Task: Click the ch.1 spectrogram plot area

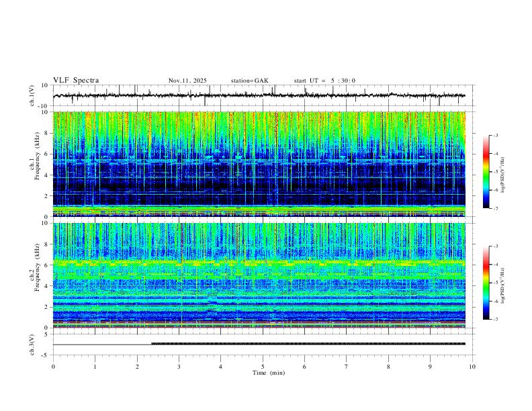Action: pyautogui.click(x=259, y=164)
